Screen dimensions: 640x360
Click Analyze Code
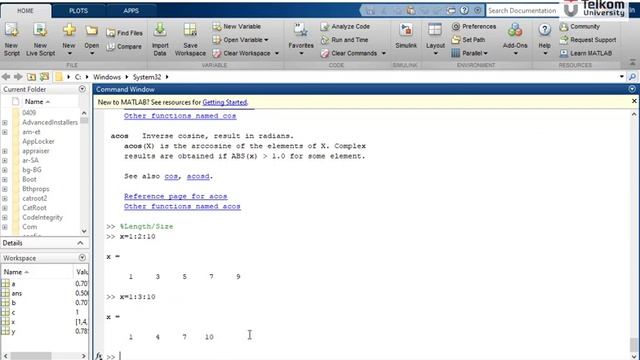click(345, 27)
